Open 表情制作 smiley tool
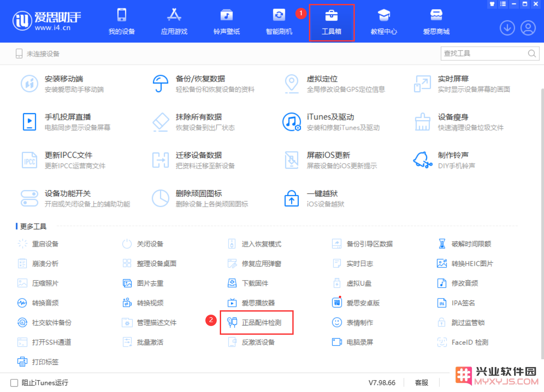 tap(353, 323)
